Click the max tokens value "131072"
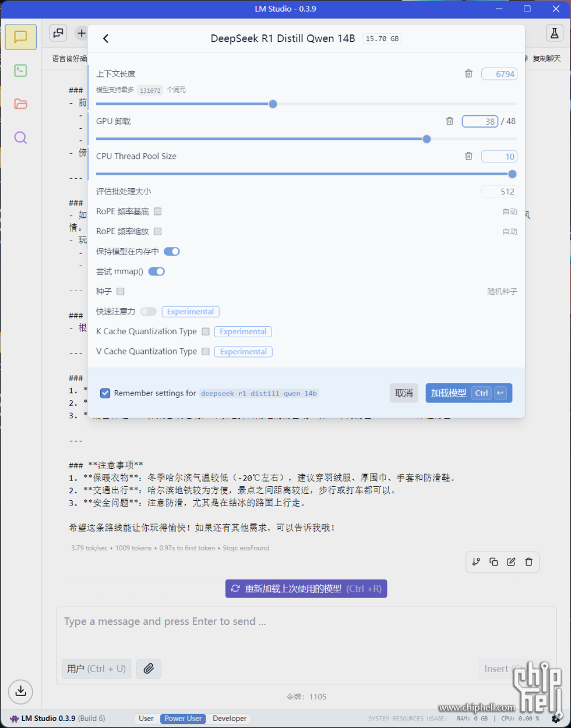 click(x=150, y=90)
